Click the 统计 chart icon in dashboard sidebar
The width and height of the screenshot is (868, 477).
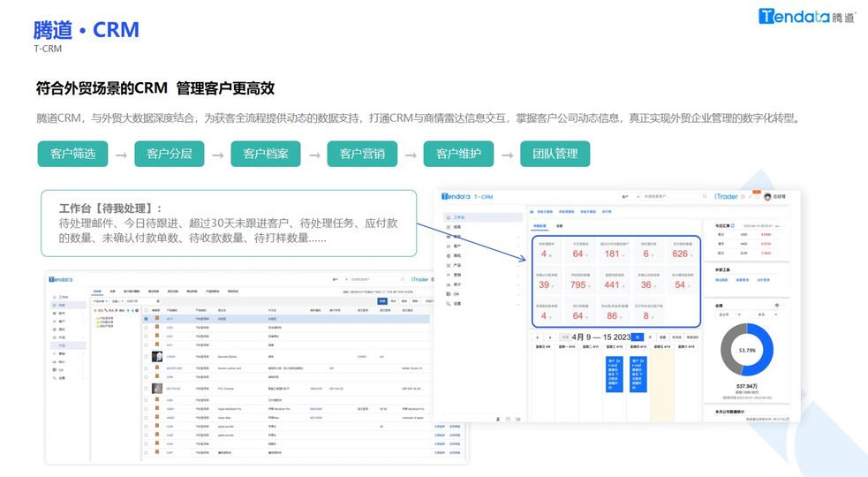[449, 284]
